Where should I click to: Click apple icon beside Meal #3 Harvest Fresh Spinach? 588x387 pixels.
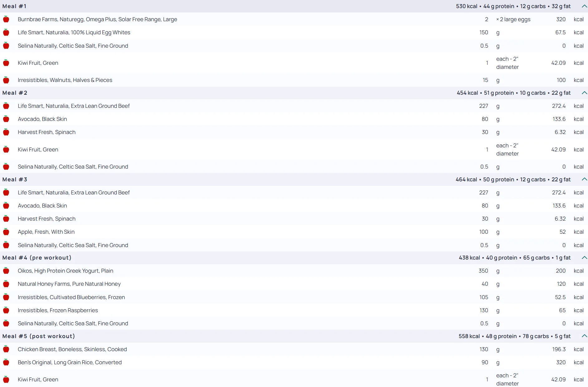coord(6,219)
